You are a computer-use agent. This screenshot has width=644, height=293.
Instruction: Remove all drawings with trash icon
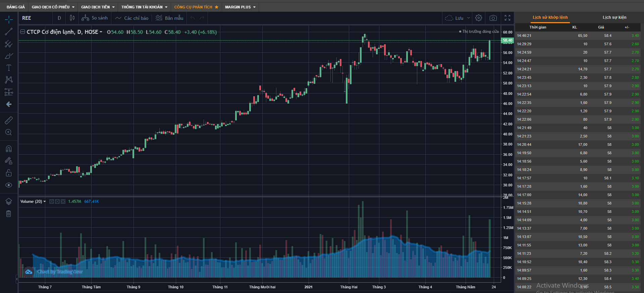pyautogui.click(x=9, y=214)
